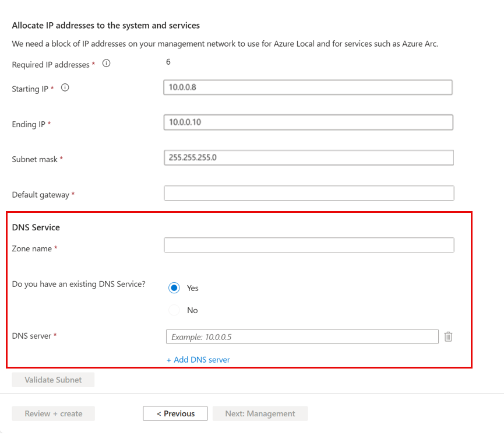504x435 pixels.
Task: Click the info icon next to Starting IP
Action: 65,88
